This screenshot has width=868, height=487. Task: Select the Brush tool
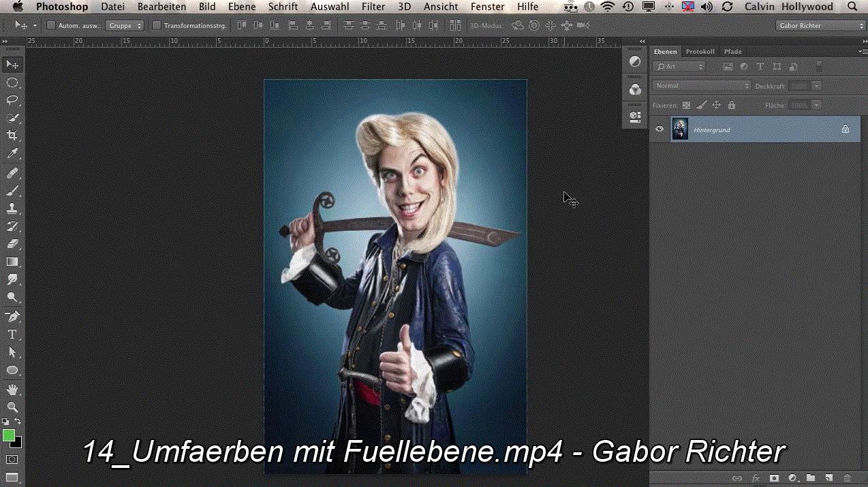12,191
